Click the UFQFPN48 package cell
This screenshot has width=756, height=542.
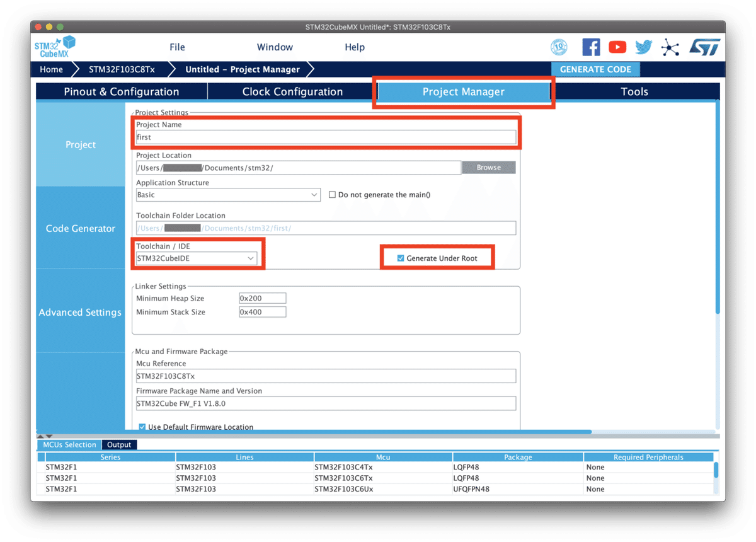(518, 489)
